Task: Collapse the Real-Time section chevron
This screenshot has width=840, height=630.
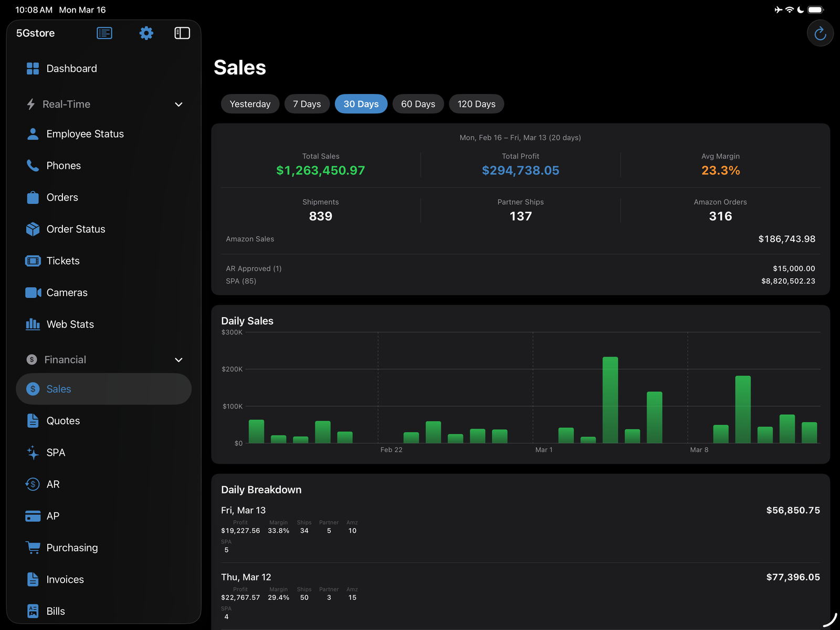Action: 178,104
